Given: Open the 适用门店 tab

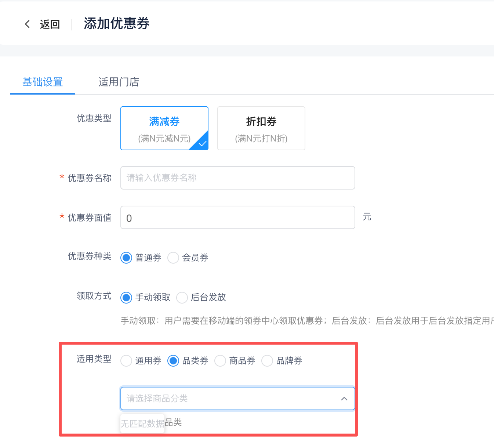Looking at the screenshot, I should (x=119, y=82).
